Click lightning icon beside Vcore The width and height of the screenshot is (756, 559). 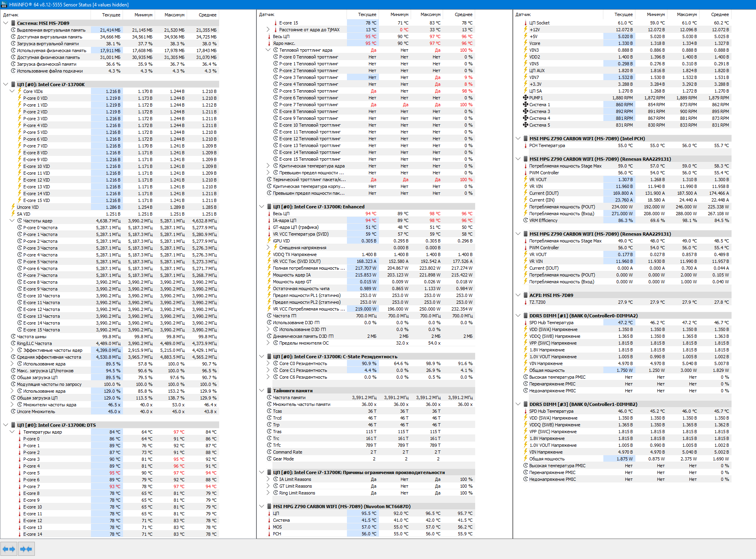tap(526, 43)
